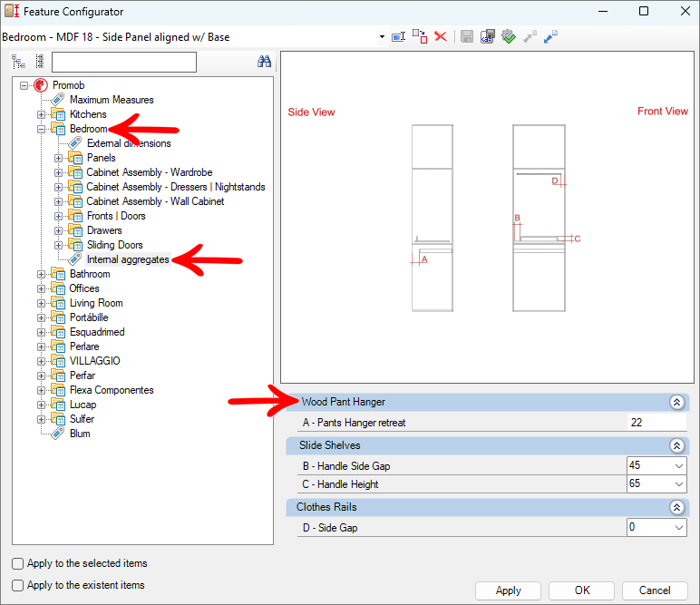Expand the Bathroom node
Screen dimensions: 700x605
click(41, 274)
